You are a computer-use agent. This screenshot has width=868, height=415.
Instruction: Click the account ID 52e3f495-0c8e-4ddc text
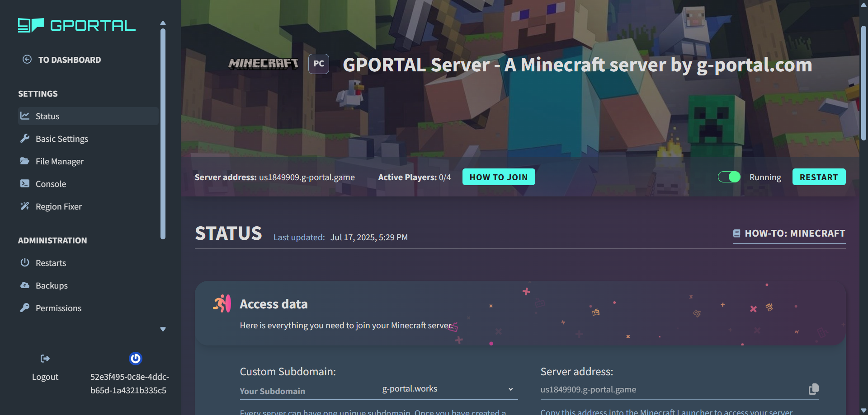pyautogui.click(x=130, y=383)
